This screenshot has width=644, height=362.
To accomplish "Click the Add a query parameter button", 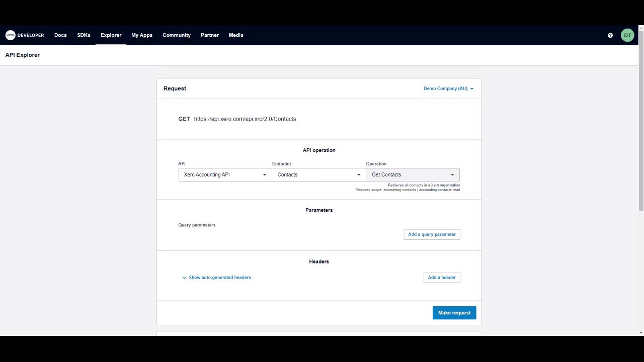I will tap(432, 234).
